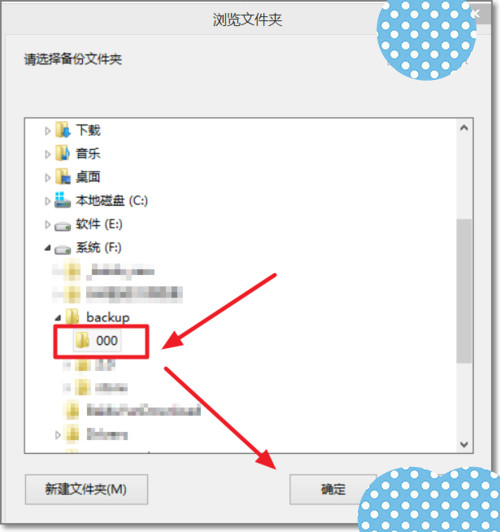Expand the 软件 (E:) drive node
This screenshot has width=500, height=532.
coord(47,224)
